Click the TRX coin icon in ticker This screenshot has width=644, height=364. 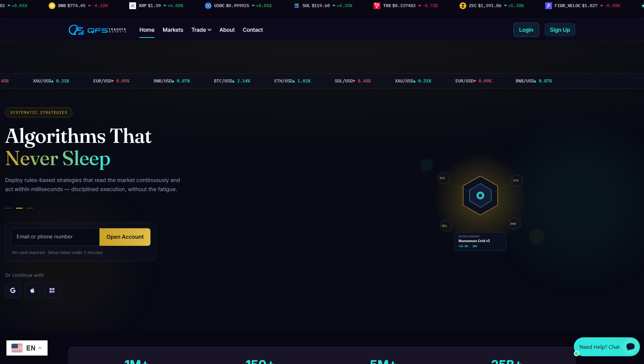click(377, 6)
